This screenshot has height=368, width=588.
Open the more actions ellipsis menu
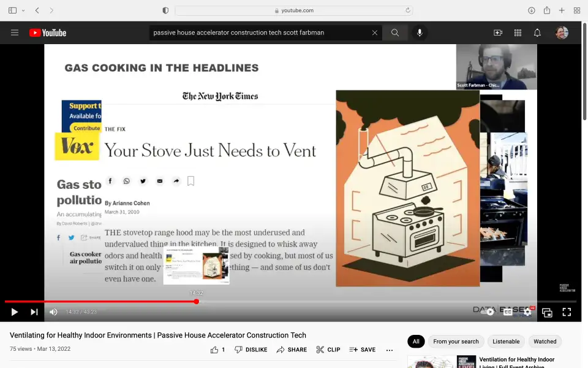(390, 350)
